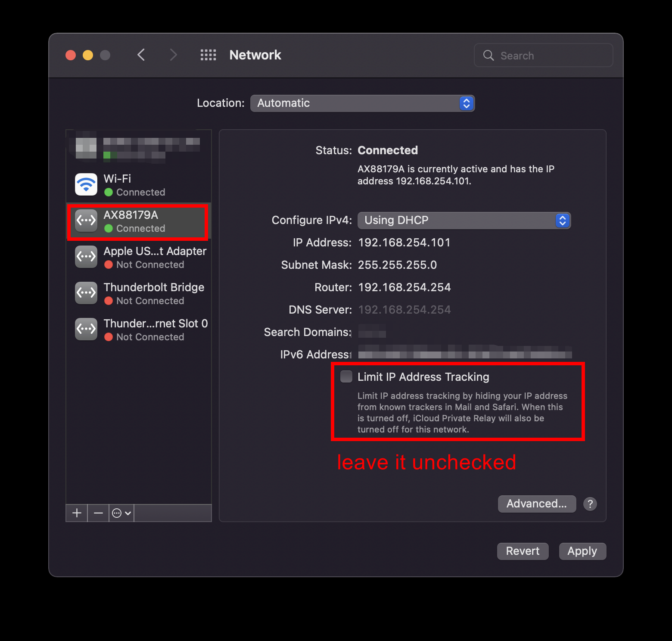Viewport: 672px width, 641px height.
Task: Select Thunderbolt Ethernet Slot 0 service
Action: (x=138, y=330)
